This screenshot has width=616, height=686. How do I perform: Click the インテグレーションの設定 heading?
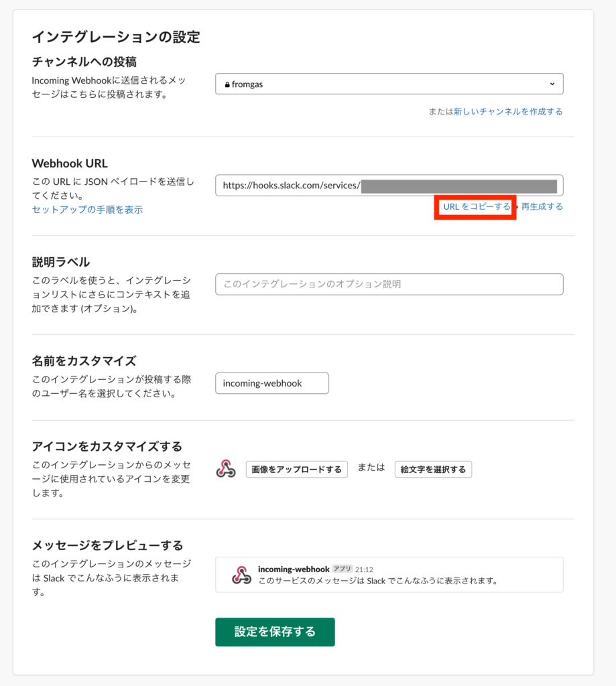pyautogui.click(x=116, y=38)
